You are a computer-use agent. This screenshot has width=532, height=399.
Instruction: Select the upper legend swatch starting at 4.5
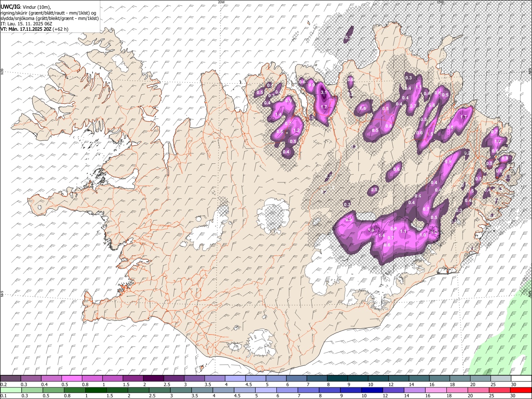pyautogui.click(x=255, y=379)
